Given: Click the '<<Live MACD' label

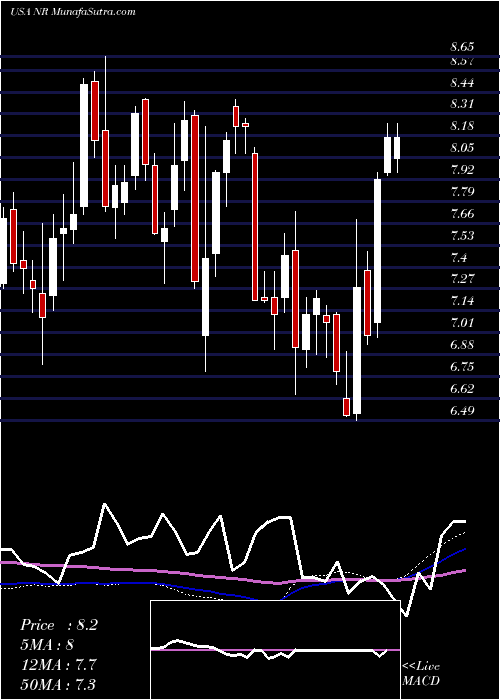Looking at the screenshot, I should pyautogui.click(x=421, y=674).
